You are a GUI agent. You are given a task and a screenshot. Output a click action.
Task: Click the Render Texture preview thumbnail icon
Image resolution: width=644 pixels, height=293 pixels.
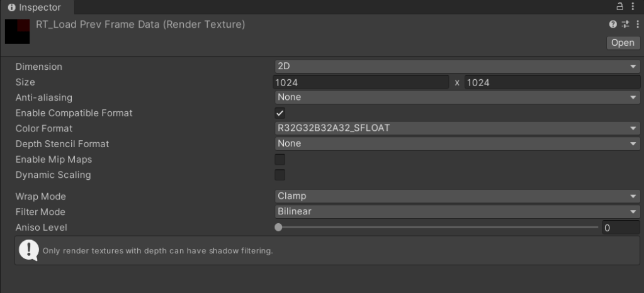pyautogui.click(x=17, y=31)
